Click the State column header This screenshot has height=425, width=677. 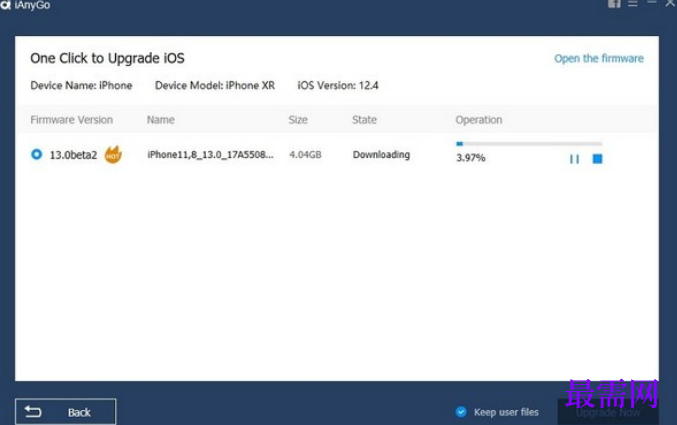click(364, 120)
